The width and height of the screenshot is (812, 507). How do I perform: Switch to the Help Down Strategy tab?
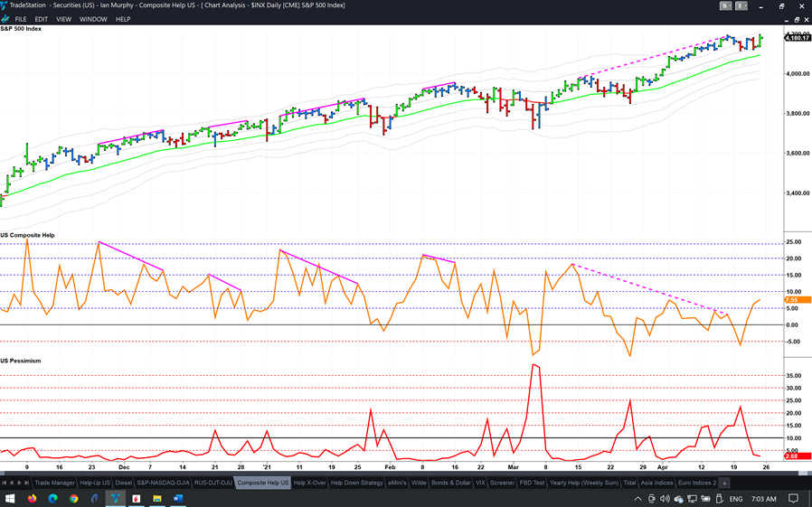(356, 483)
